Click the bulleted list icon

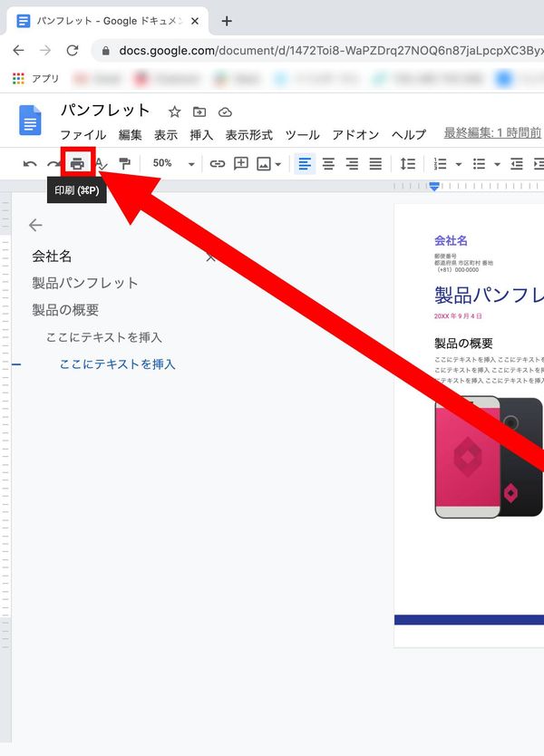[479, 164]
